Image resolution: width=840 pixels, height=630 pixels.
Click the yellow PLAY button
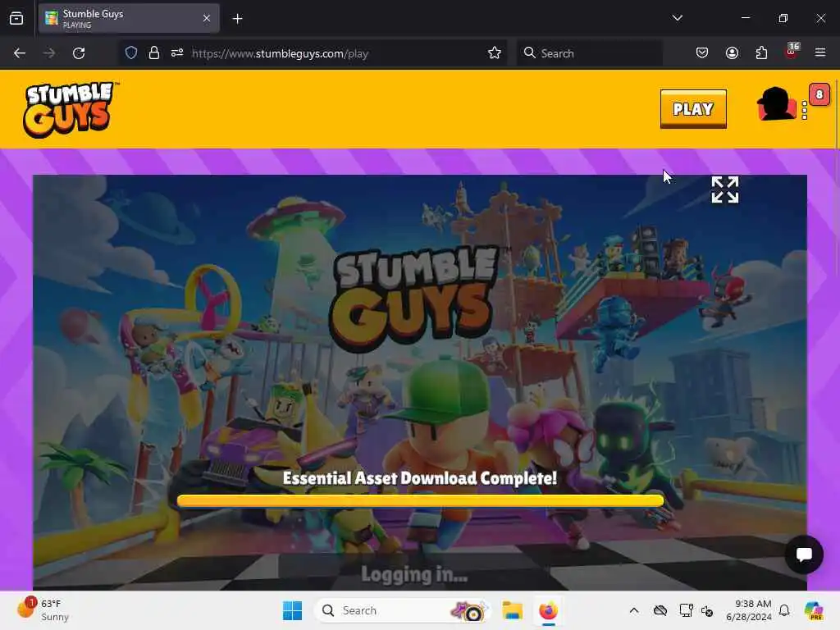(693, 109)
